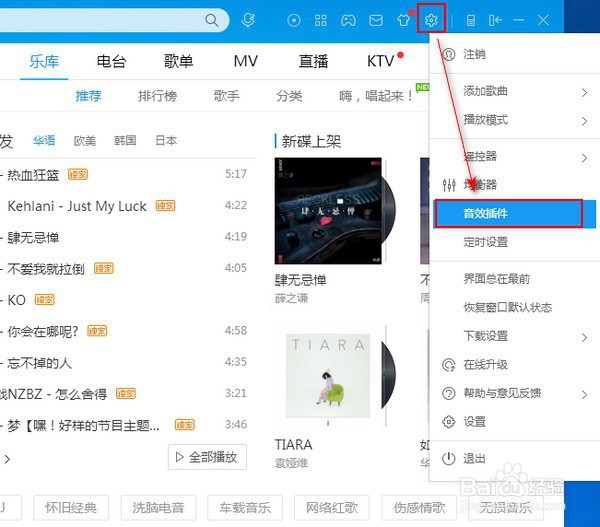Click 独家 badge next to 怎么舍得

126,393
